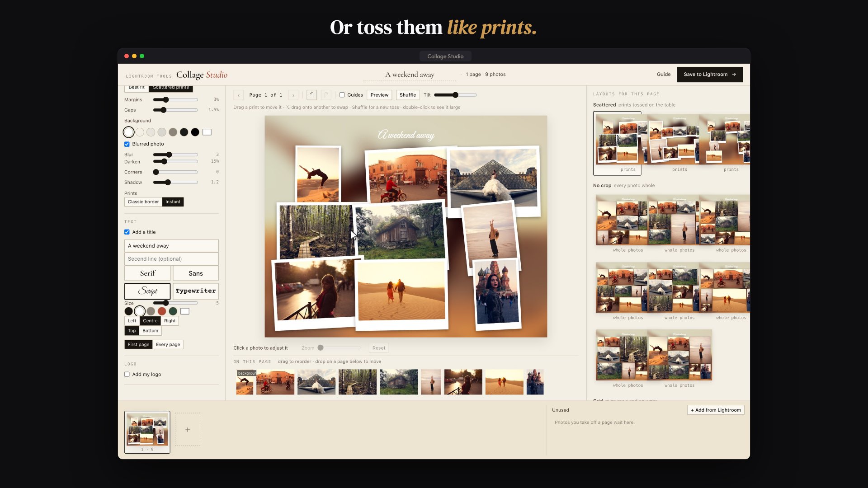This screenshot has height=488, width=868.
Task: Choose the Typewriter font option
Action: [x=196, y=291]
